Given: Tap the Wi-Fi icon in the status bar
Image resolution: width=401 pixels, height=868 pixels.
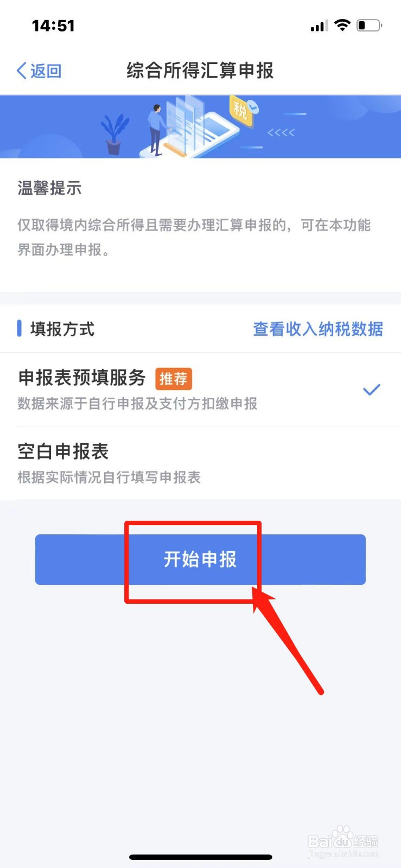Looking at the screenshot, I should (342, 25).
